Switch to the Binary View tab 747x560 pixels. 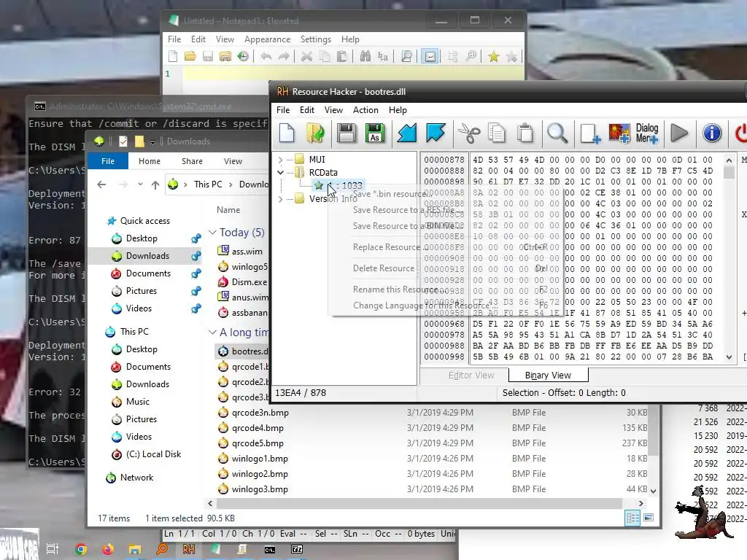tap(548, 376)
